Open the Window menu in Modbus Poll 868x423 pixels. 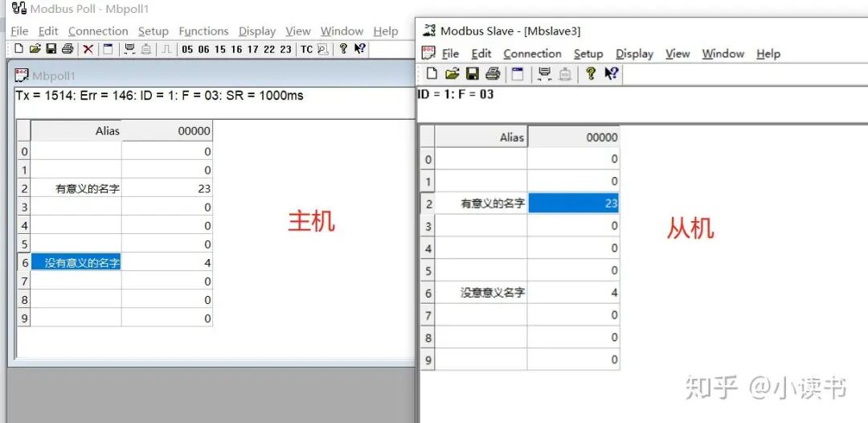342,31
